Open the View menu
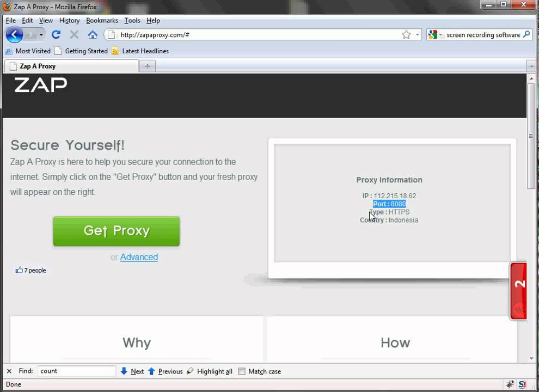Viewport: 539px width, 392px height. 46,21
